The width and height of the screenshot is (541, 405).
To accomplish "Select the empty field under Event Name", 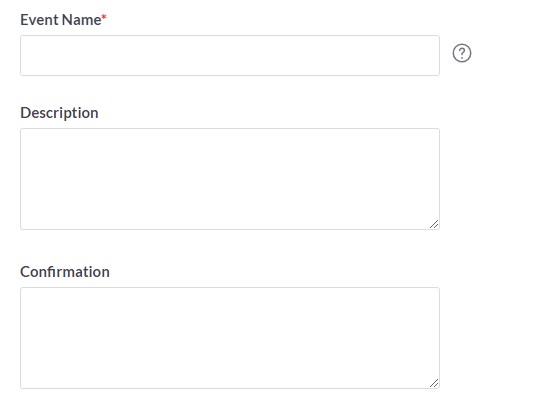I will click(x=230, y=55).
